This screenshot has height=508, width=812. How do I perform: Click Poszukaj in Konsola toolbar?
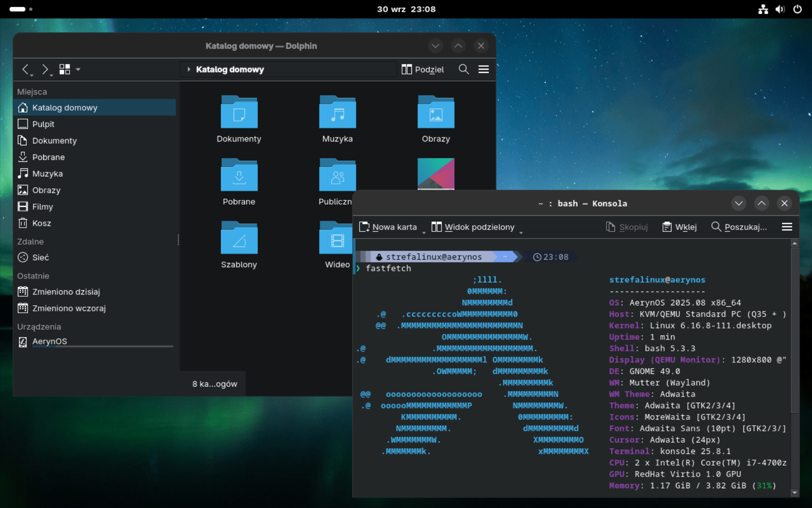coord(739,227)
